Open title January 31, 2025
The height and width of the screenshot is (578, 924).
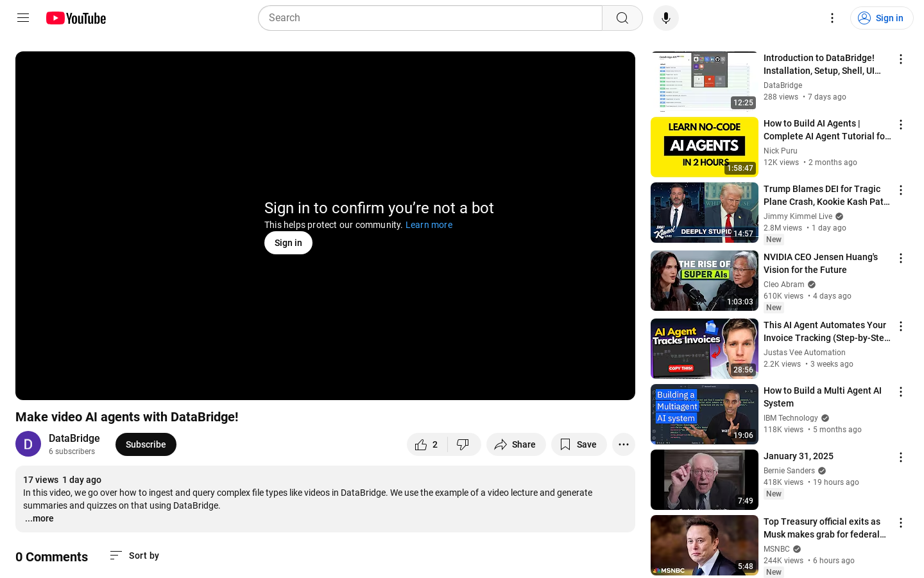798,456
